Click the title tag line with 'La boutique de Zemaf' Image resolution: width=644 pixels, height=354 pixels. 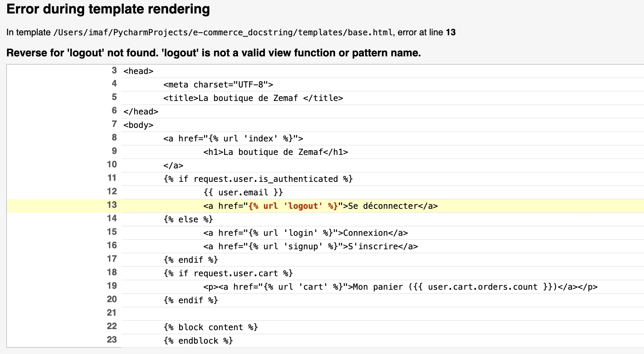click(x=253, y=98)
